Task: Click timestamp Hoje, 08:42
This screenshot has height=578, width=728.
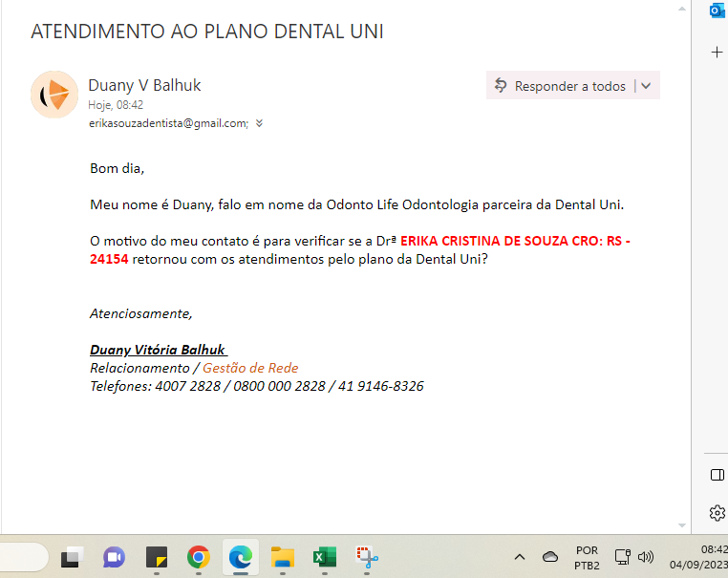Action: pos(116,105)
